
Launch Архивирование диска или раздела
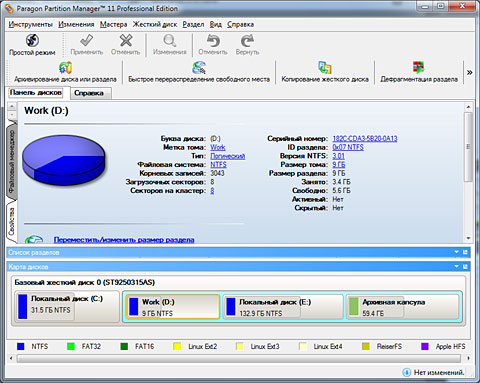coord(65,72)
